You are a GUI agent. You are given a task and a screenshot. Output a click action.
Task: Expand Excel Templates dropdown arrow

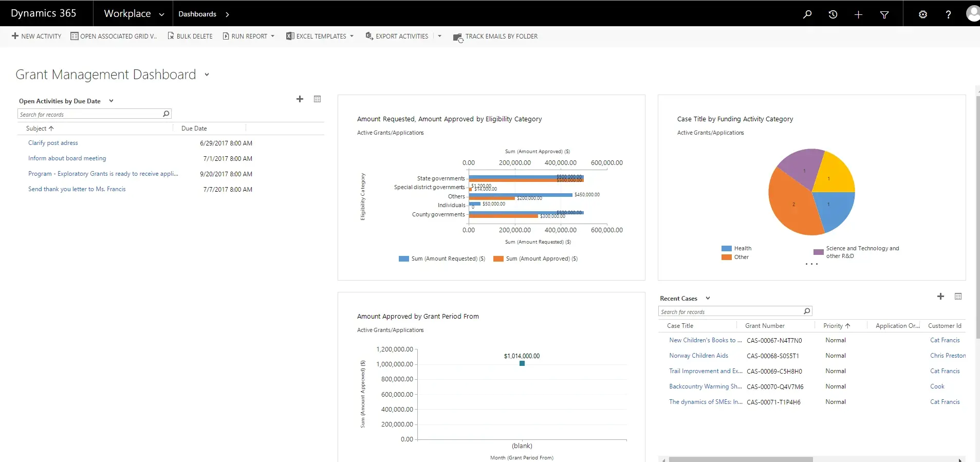pos(352,36)
